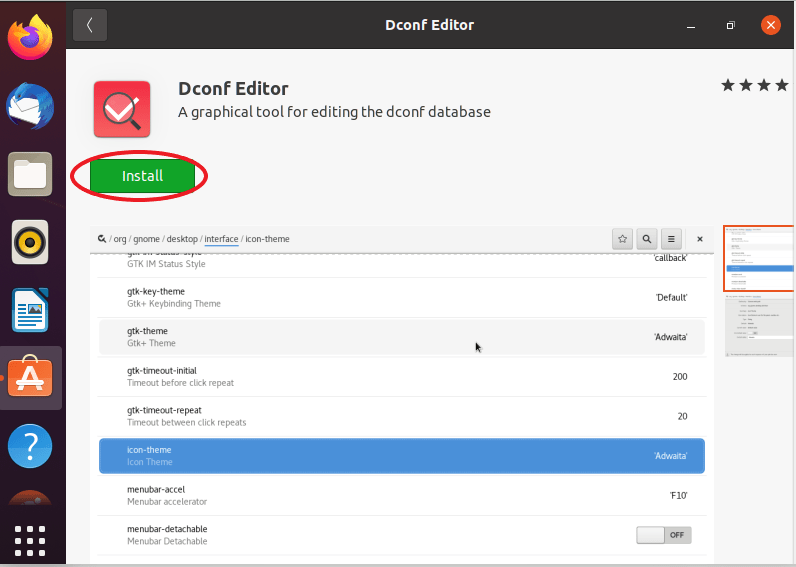Click the menubar-accel row

point(402,495)
